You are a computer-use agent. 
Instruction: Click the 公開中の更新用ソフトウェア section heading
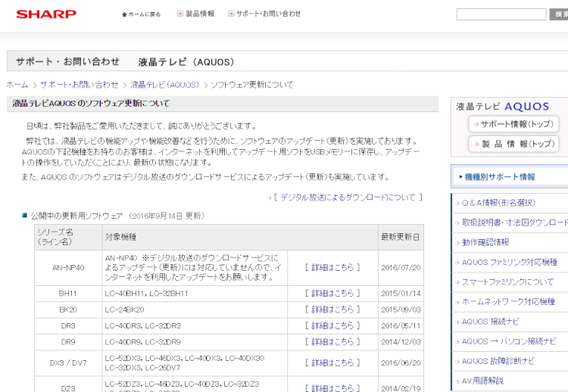coord(76,216)
